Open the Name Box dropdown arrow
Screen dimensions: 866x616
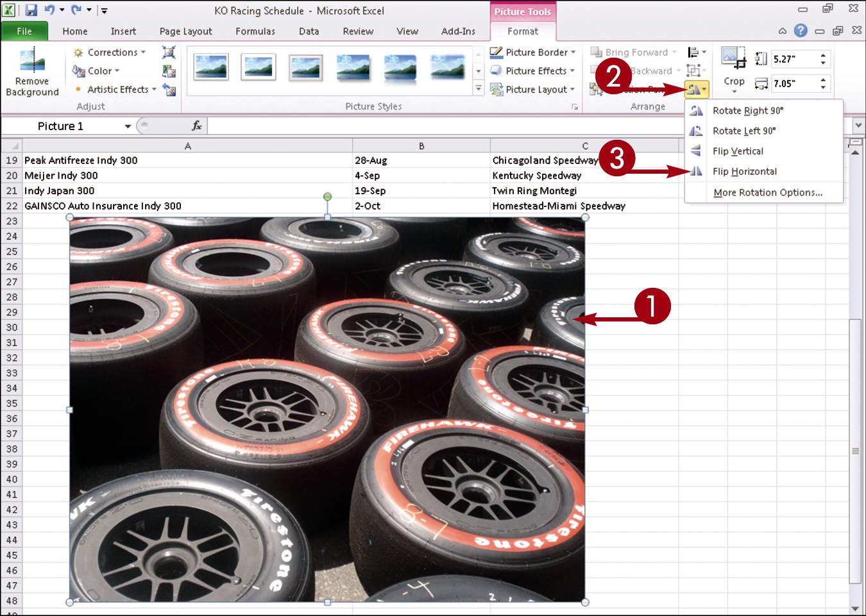pyautogui.click(x=128, y=126)
